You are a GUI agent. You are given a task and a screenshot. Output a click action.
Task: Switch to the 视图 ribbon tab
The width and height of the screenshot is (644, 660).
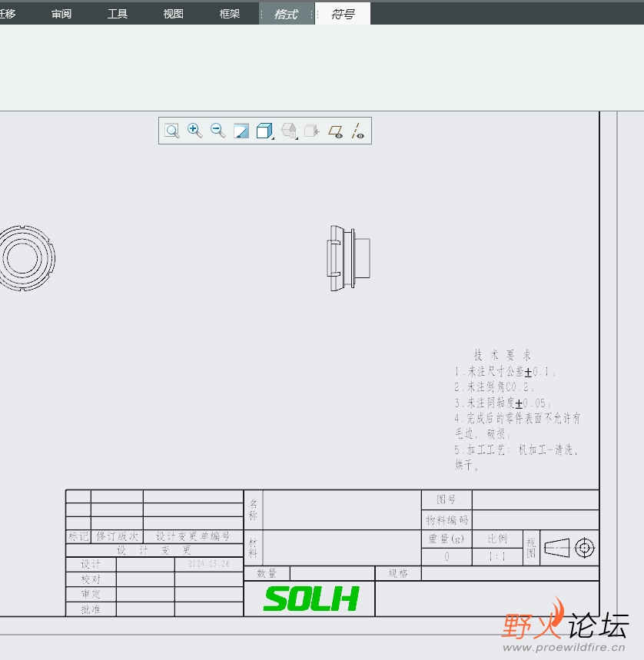pos(174,14)
